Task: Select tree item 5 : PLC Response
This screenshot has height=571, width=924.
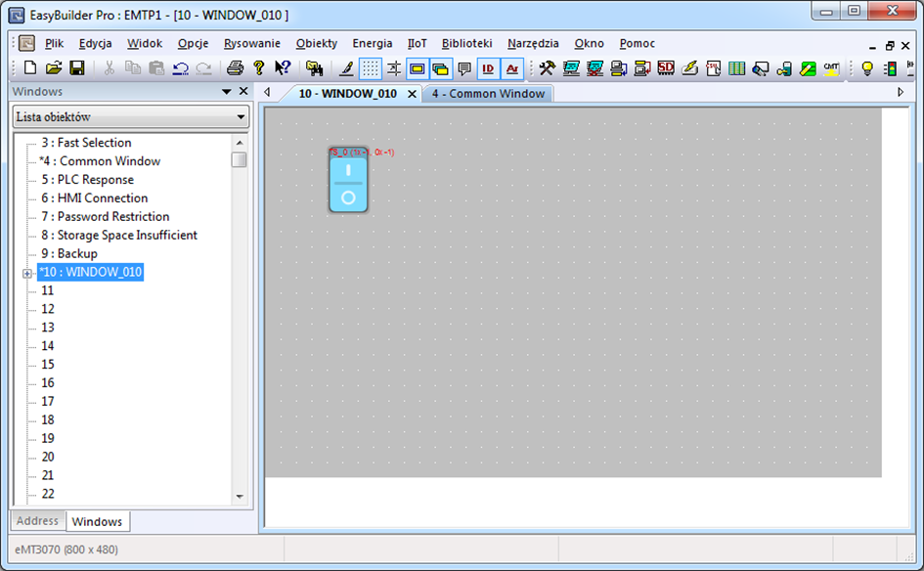Action: coord(87,180)
